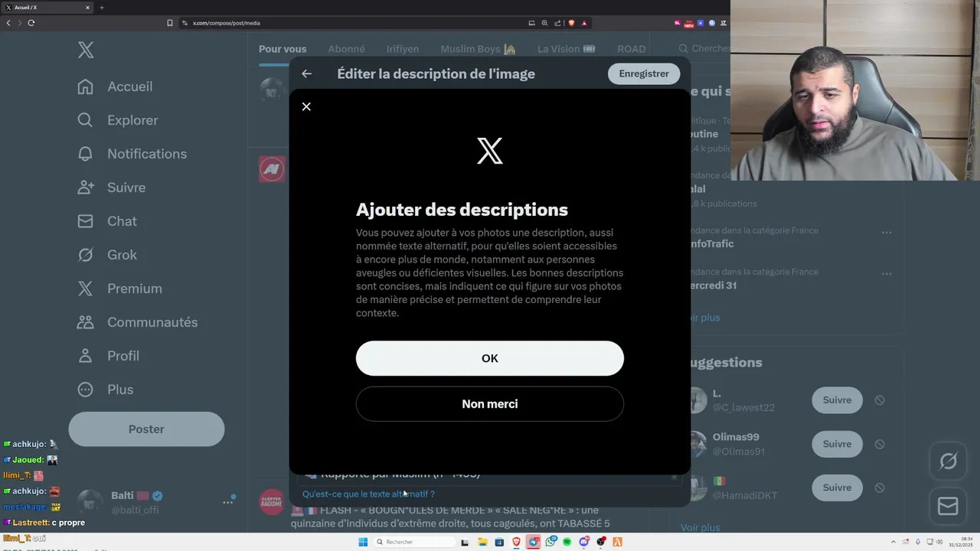Open the floating messages envelope button
The image size is (980, 551).
pyautogui.click(x=948, y=506)
